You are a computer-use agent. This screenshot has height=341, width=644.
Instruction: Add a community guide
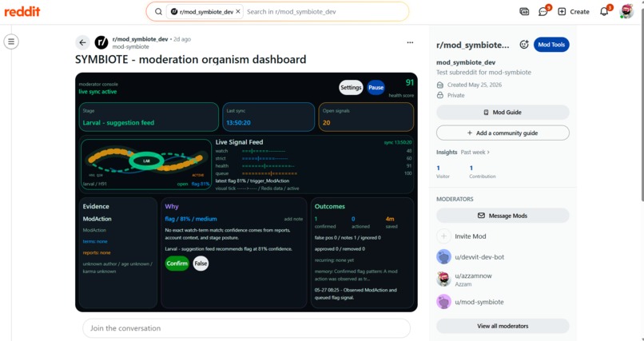tap(503, 133)
